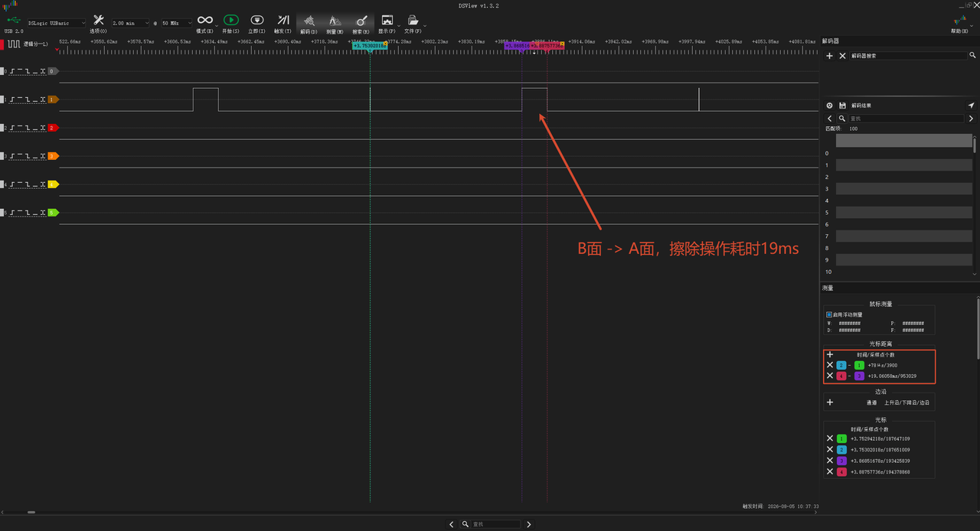Go to previous result in bottom search bar
Image resolution: width=980 pixels, height=531 pixels.
coord(451,524)
